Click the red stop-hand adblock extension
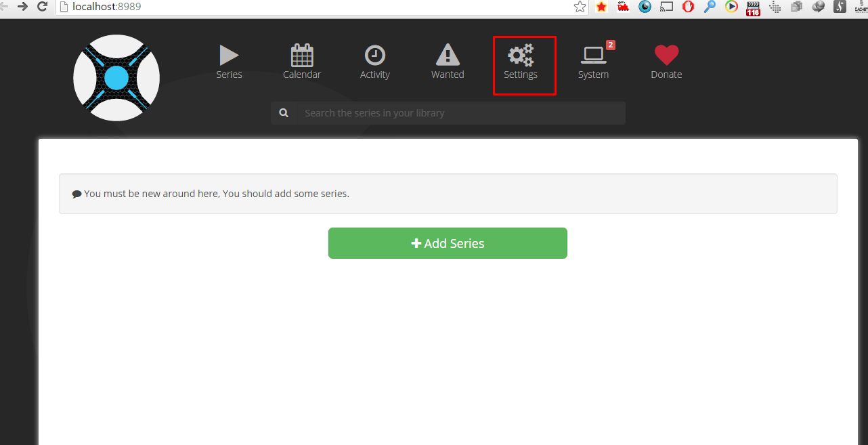 tap(688, 7)
